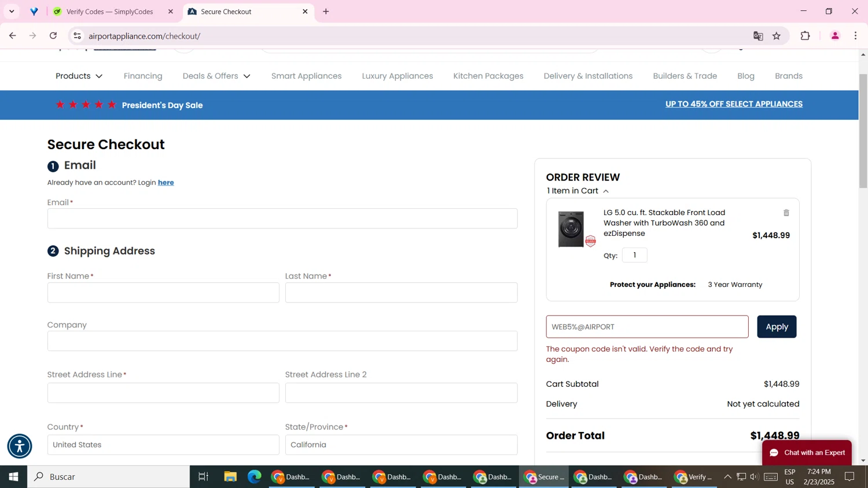Open the accessibility widget icon

pyautogui.click(x=20, y=446)
